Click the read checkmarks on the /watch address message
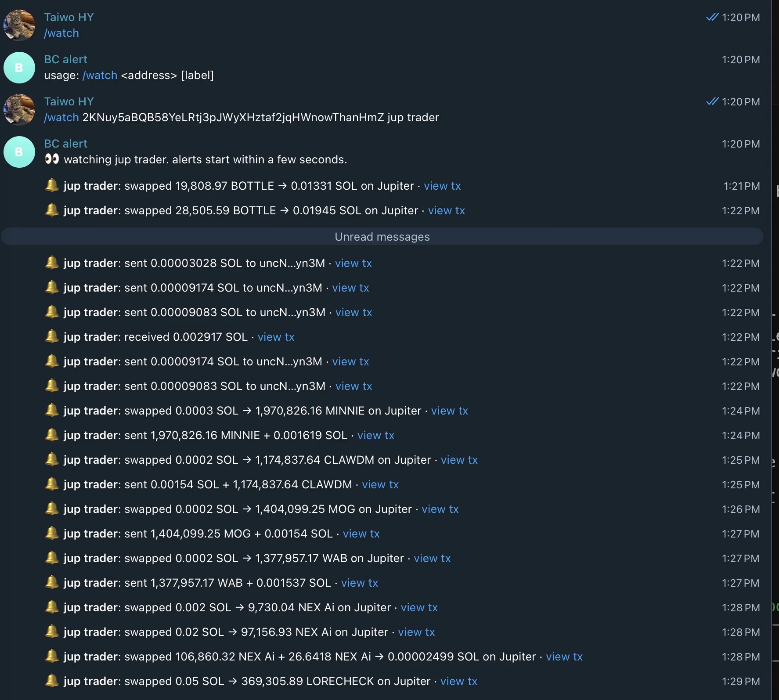Screen dimensions: 779x700 coord(712,101)
